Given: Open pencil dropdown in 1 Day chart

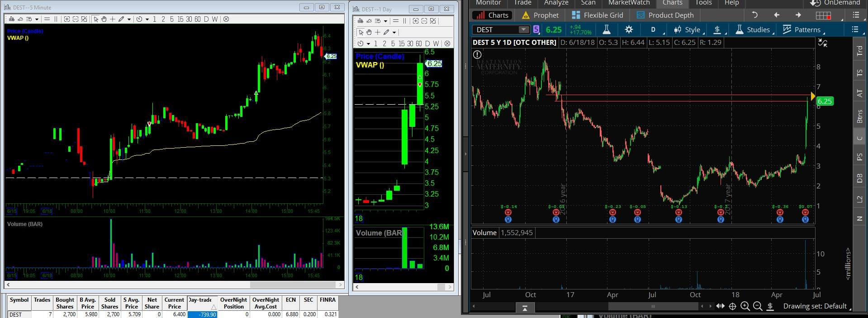Looking at the screenshot, I should 394,33.
